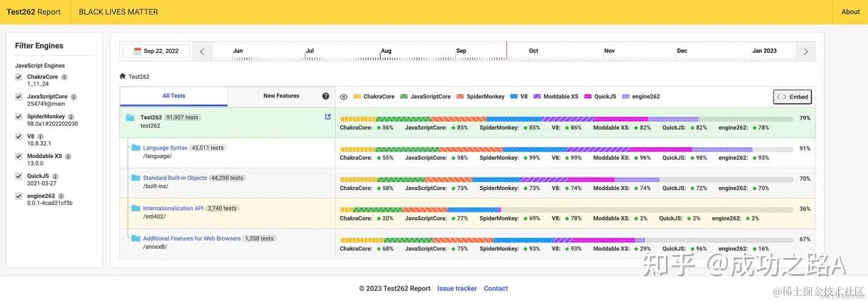Click the Sep 22, 2022 date field

(x=156, y=51)
